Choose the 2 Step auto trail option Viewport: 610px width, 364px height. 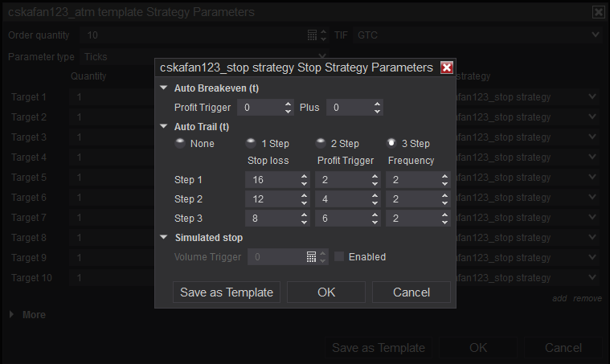click(321, 143)
